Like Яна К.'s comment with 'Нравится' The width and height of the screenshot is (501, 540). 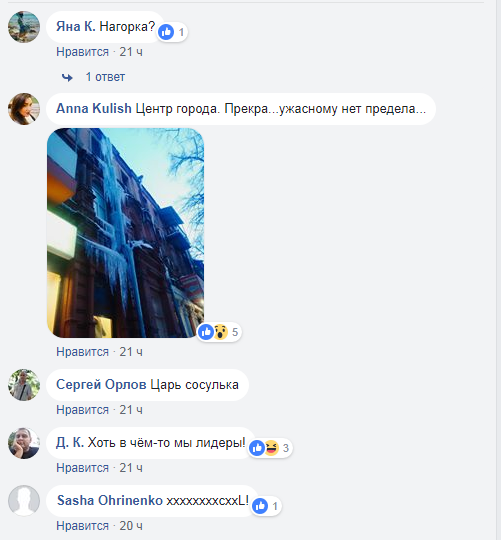click(x=82, y=52)
